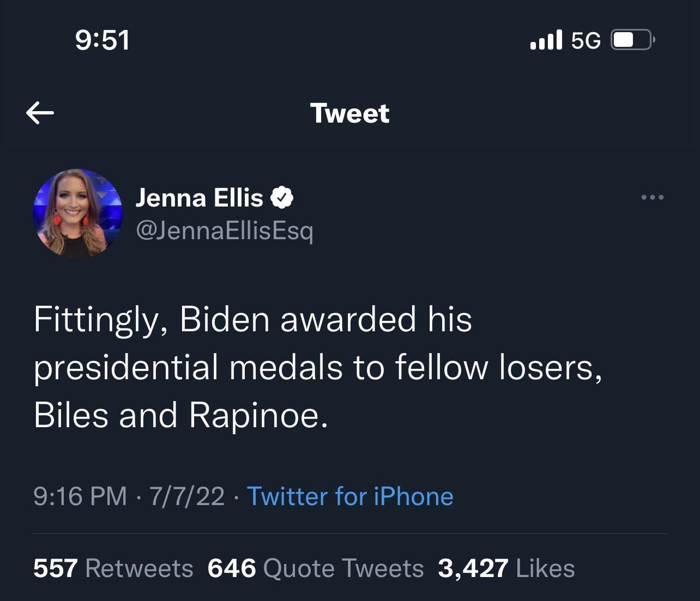700x601 pixels.
Task: Tap the back arrow to exit the tweet
Action: (39, 113)
